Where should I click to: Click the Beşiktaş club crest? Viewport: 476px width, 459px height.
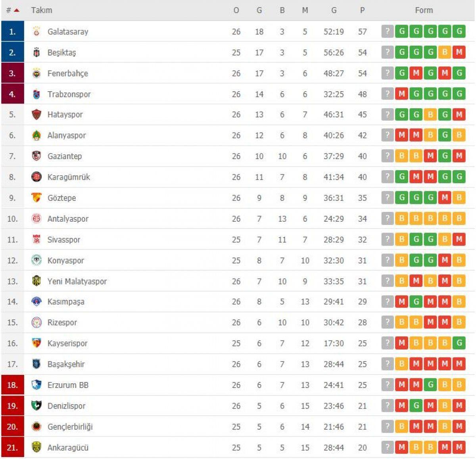pyautogui.click(x=37, y=52)
